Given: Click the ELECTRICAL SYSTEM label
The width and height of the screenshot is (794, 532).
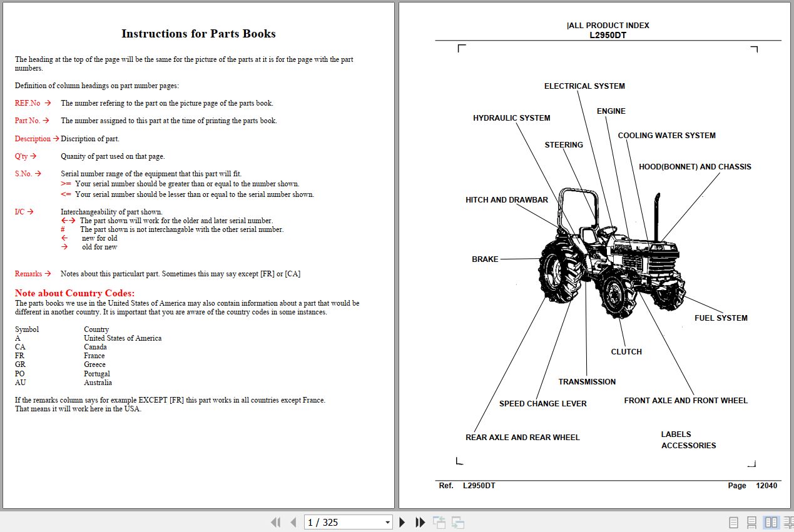Looking at the screenshot, I should click(x=584, y=86).
